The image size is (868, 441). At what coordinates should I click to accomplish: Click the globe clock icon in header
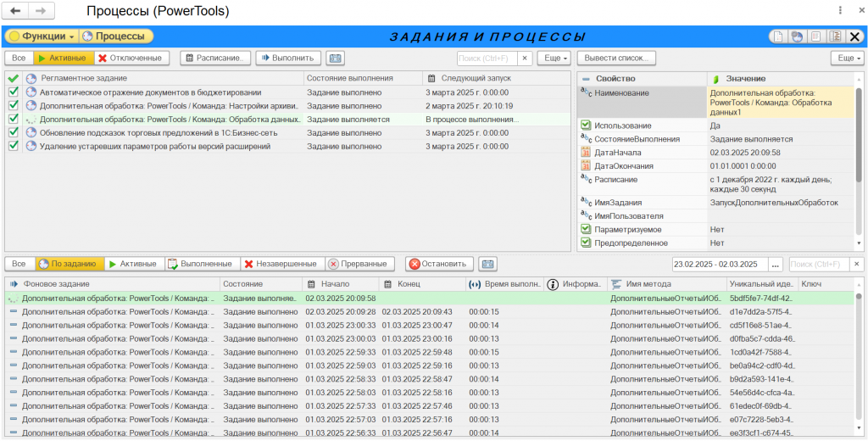point(797,37)
